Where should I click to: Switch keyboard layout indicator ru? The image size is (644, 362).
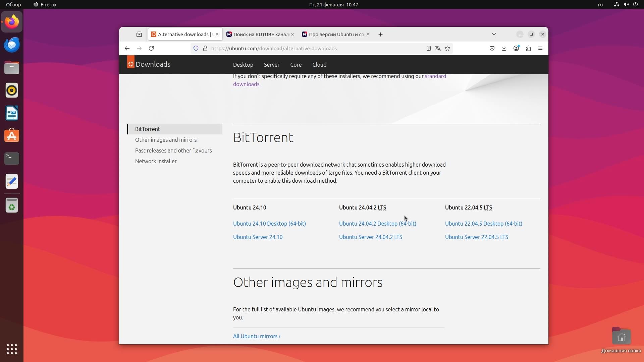click(600, 4)
